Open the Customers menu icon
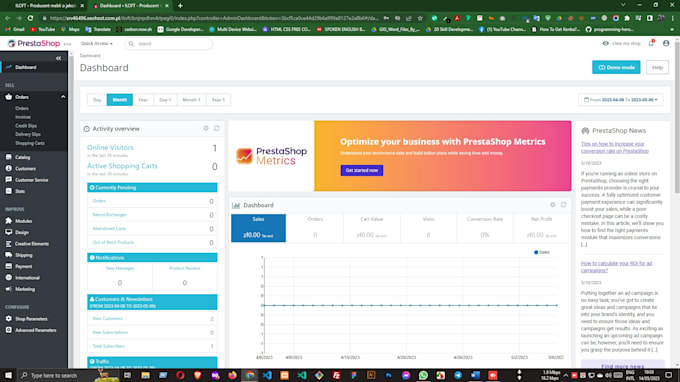Screen dimensions: 680x382 (9, 168)
